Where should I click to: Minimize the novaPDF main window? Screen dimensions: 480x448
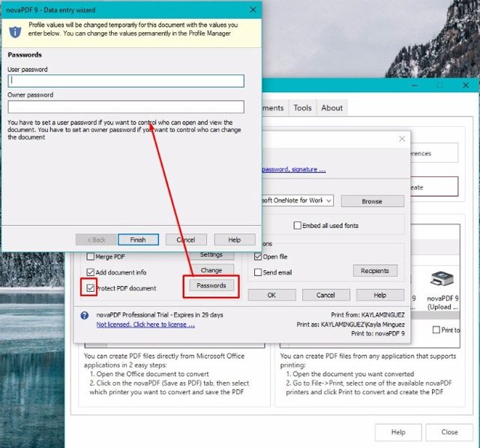(x=415, y=86)
